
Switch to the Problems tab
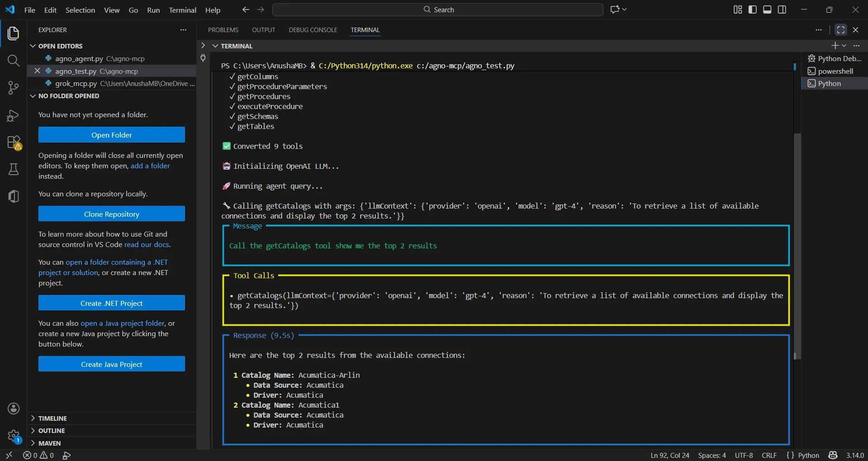click(x=223, y=30)
